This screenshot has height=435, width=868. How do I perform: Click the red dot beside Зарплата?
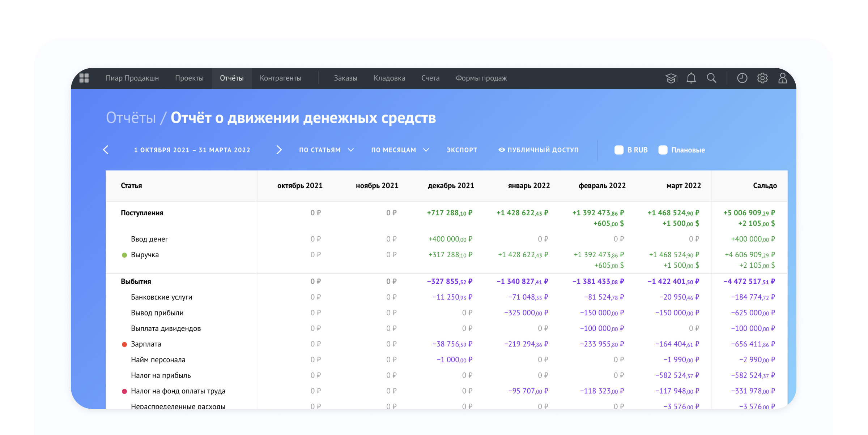[x=124, y=344]
